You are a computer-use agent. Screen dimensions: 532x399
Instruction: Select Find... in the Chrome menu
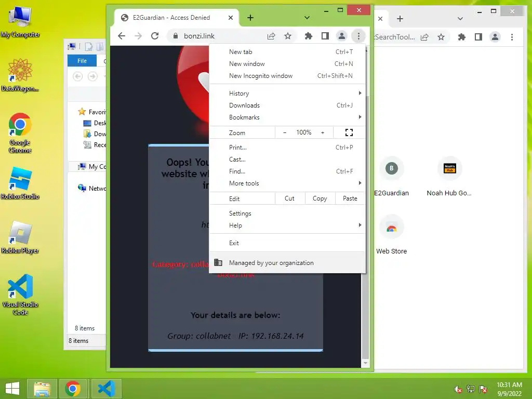click(287, 171)
